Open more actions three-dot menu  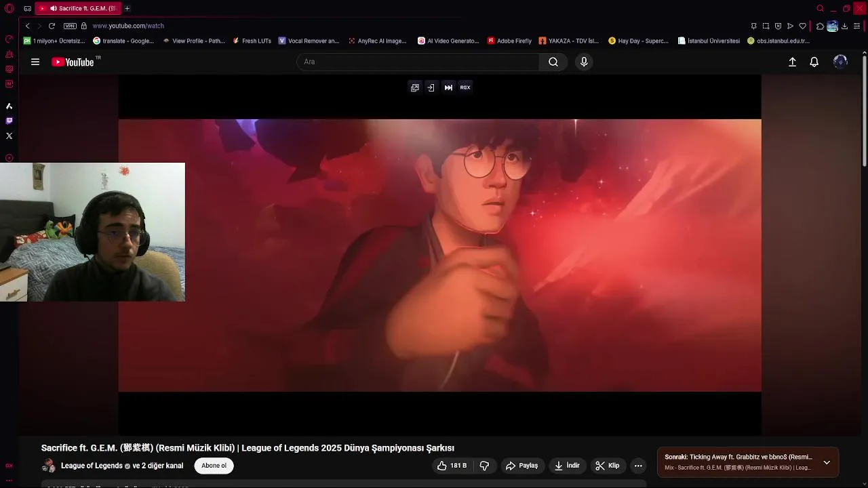click(638, 466)
